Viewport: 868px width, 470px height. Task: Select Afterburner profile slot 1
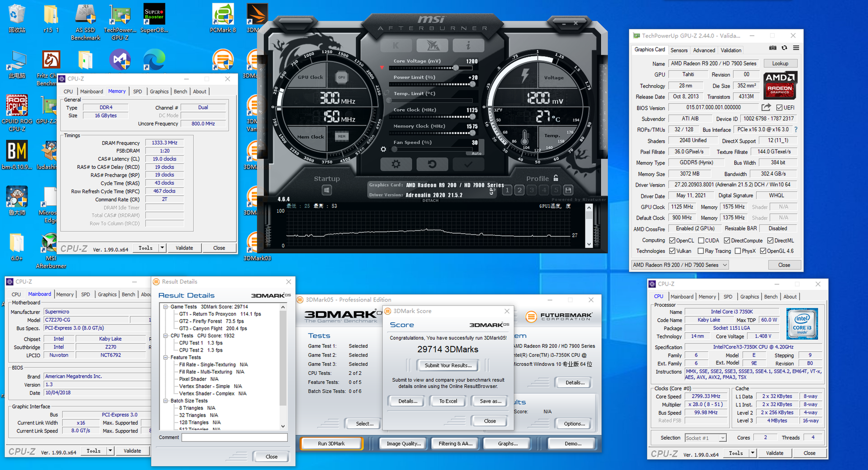point(507,190)
